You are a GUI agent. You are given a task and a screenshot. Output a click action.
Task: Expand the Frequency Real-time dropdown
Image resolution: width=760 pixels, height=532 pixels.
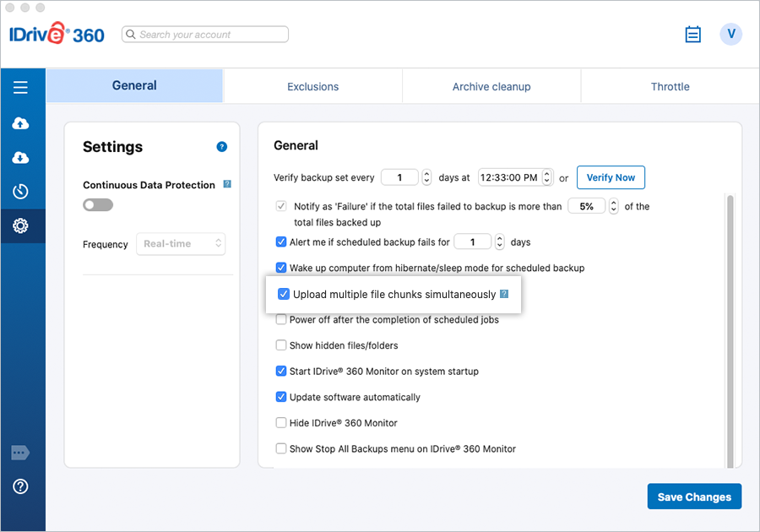(181, 244)
